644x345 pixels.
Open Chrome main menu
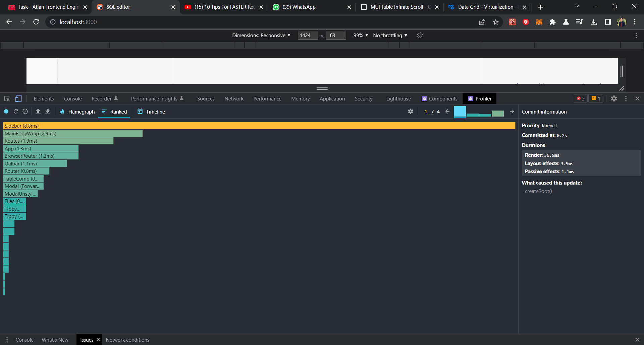[635, 22]
